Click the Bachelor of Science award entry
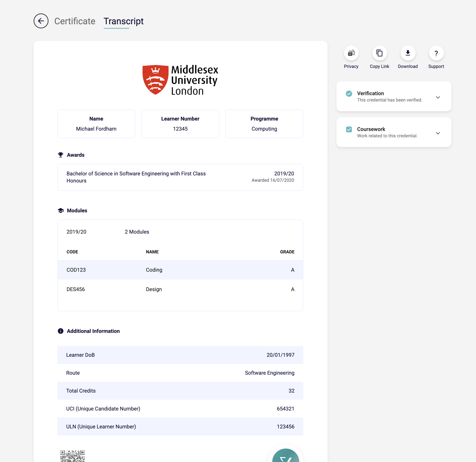The width and height of the screenshot is (476, 462). coord(180,177)
